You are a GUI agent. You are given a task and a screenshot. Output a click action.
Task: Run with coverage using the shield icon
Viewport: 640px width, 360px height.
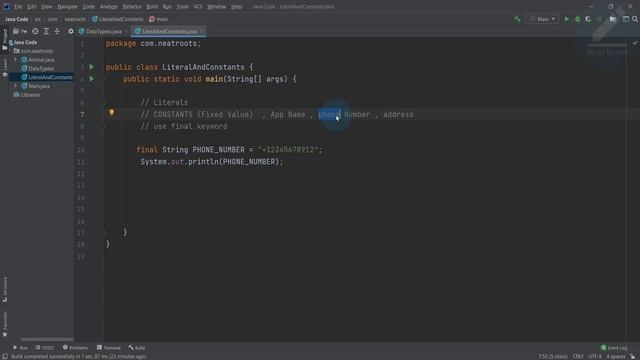click(588, 19)
